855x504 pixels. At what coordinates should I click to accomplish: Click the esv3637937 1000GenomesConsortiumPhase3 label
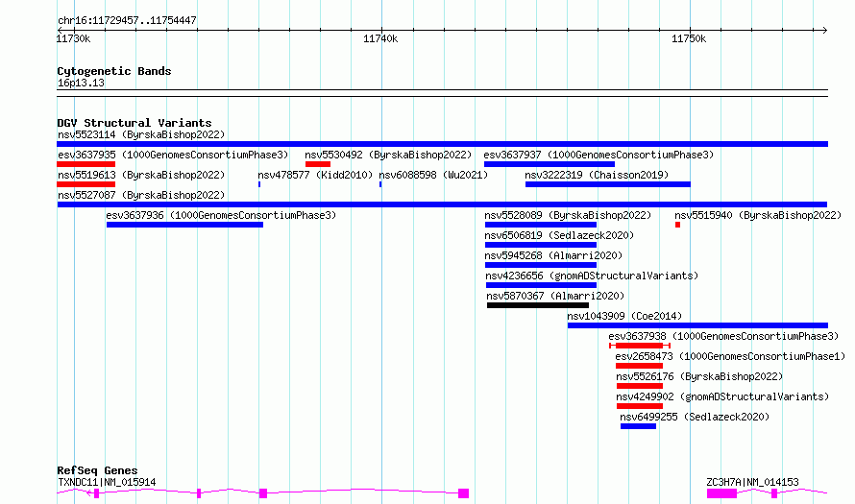tap(598, 155)
